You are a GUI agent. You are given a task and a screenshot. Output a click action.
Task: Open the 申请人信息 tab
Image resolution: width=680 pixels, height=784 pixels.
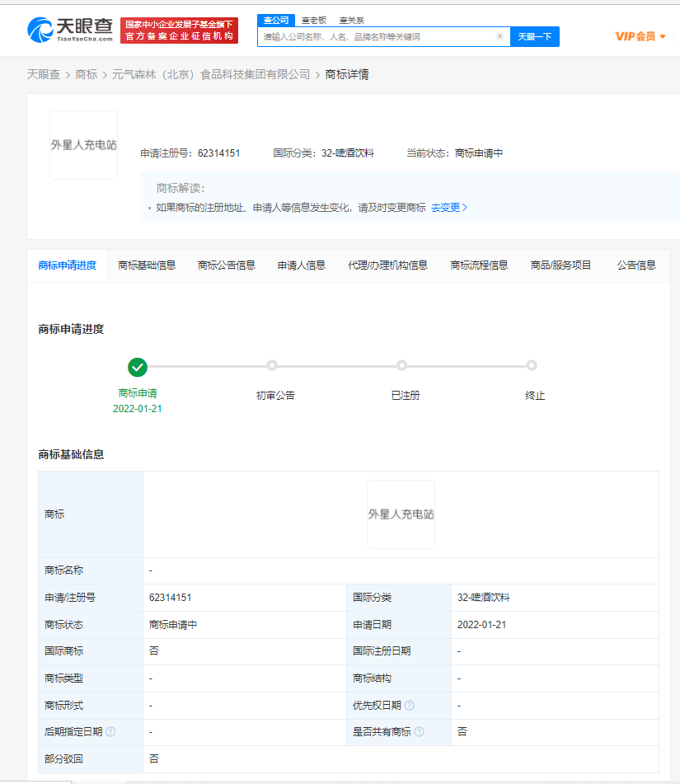pyautogui.click(x=301, y=265)
